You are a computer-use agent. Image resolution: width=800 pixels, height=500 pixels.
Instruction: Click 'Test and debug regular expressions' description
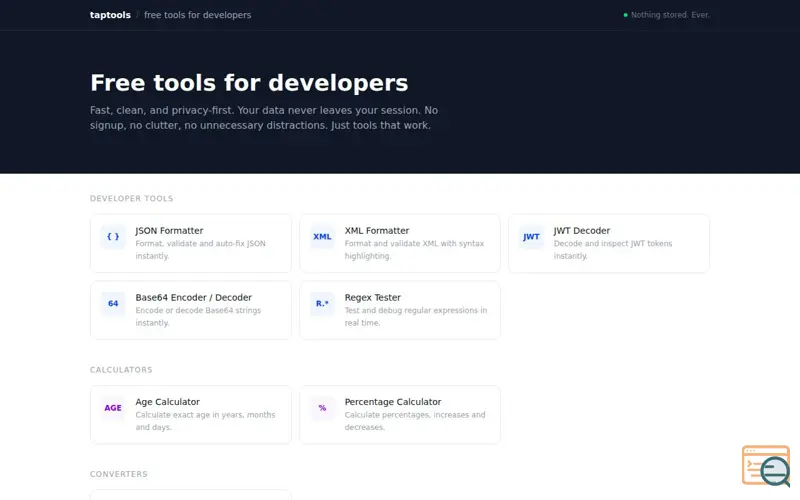coord(416,317)
